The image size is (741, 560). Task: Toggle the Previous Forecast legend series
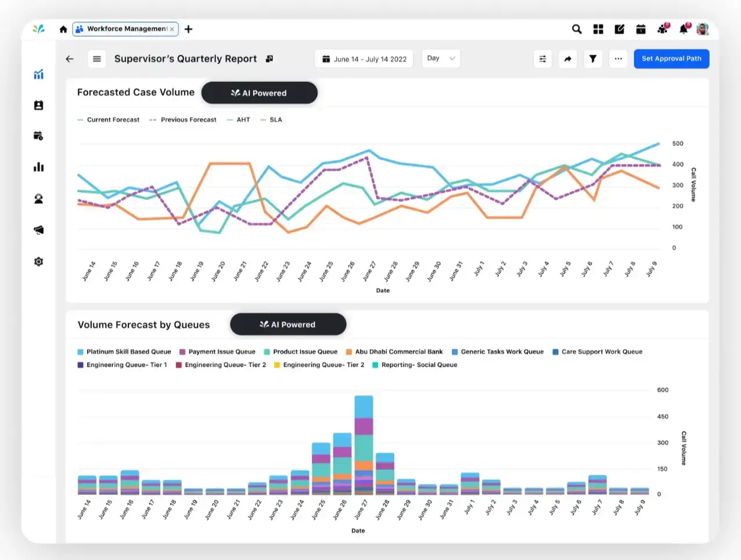[x=183, y=120]
